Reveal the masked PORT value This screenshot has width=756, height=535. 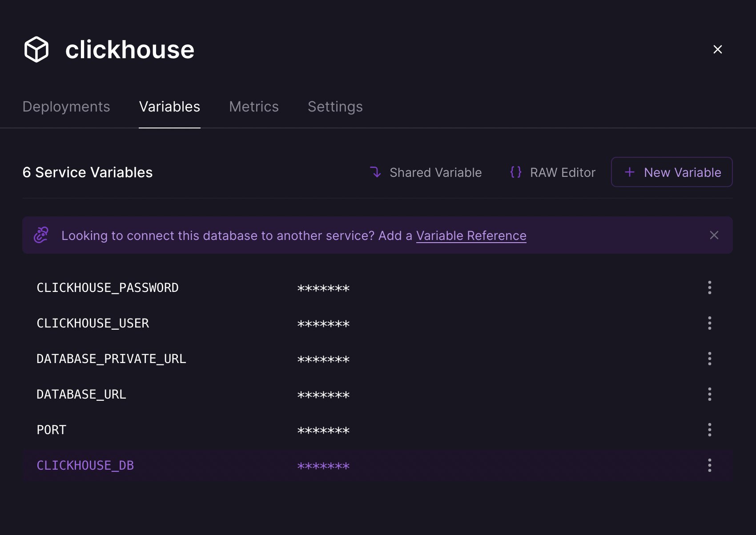point(323,431)
